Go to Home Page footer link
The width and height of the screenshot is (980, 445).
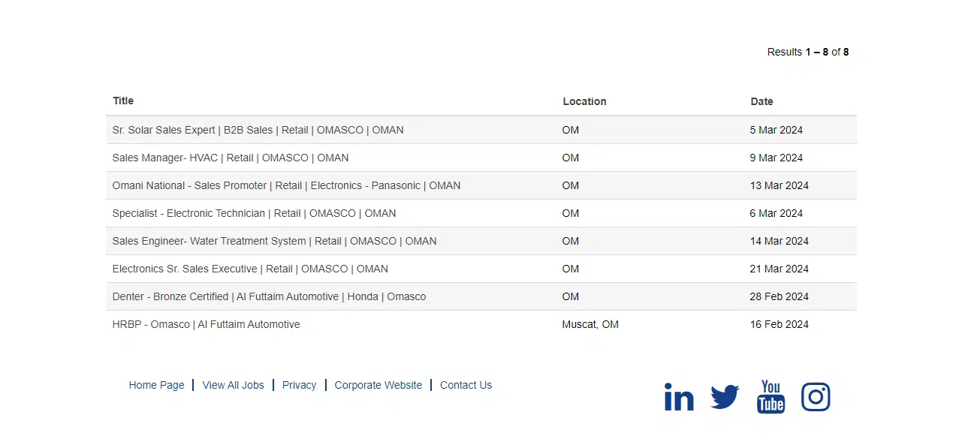tap(156, 385)
